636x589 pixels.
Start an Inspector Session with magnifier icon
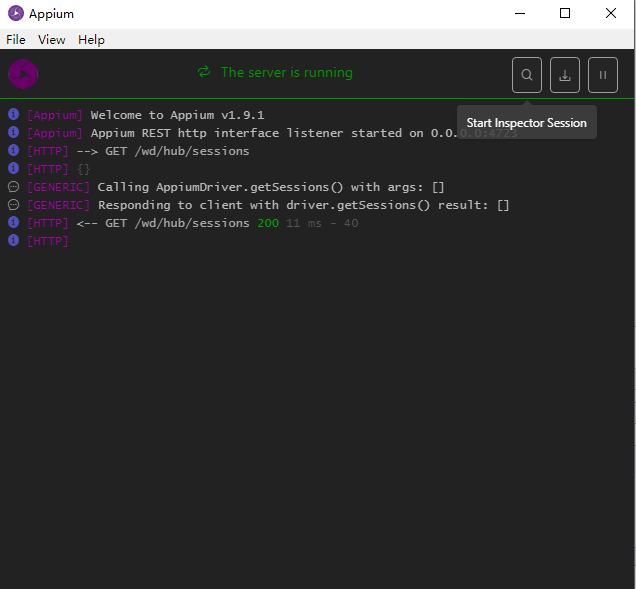[x=526, y=75]
